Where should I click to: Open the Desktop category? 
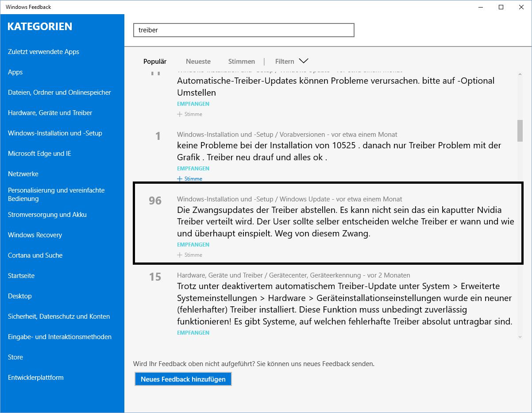pyautogui.click(x=20, y=296)
